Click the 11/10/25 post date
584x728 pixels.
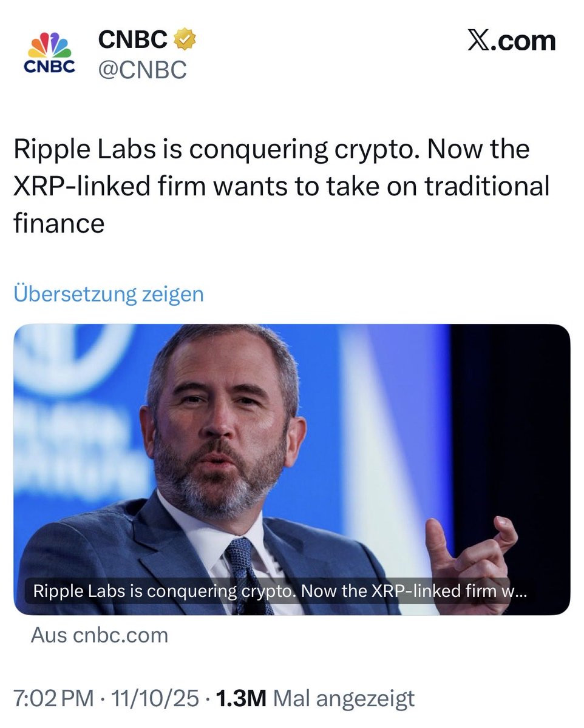pyautogui.click(x=154, y=698)
